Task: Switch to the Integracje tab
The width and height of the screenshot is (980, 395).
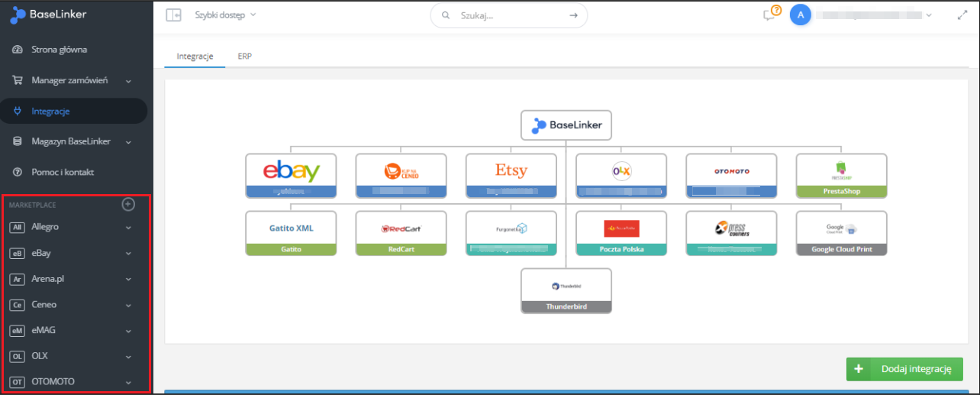Action: click(x=195, y=57)
